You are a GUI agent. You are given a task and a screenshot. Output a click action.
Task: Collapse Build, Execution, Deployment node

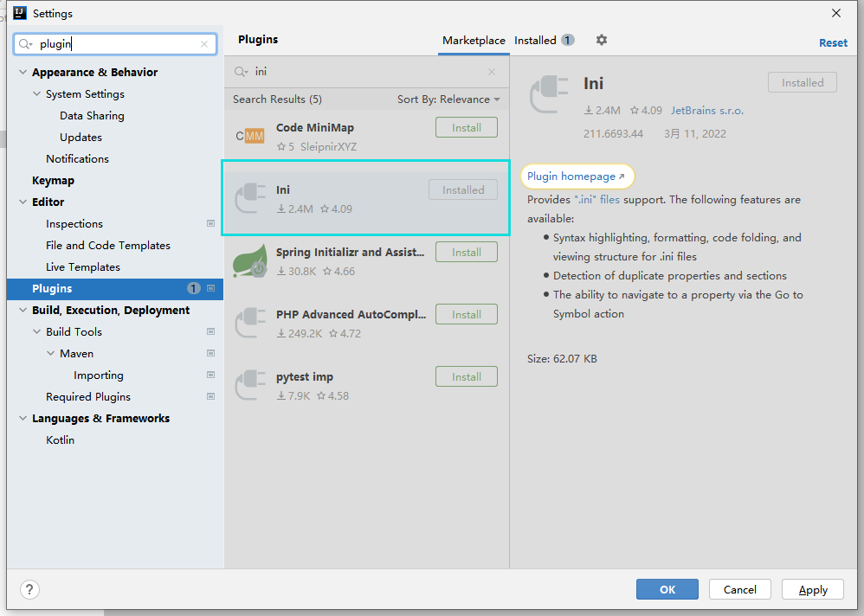pos(23,310)
